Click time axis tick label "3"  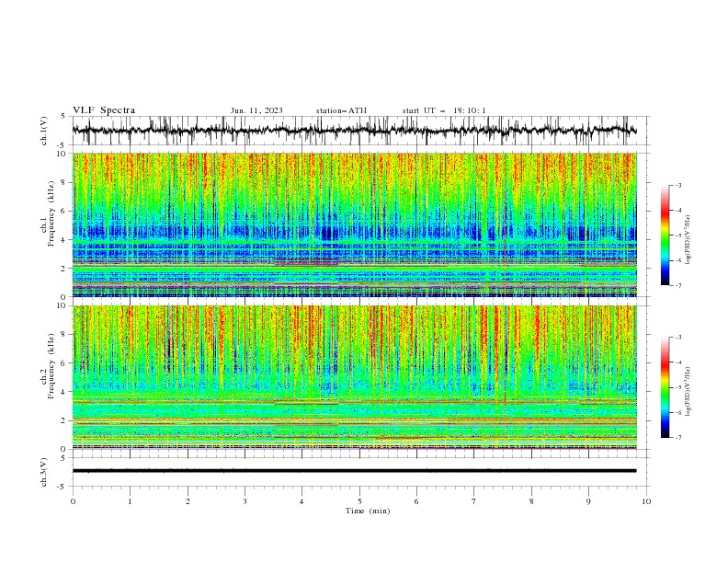(245, 501)
